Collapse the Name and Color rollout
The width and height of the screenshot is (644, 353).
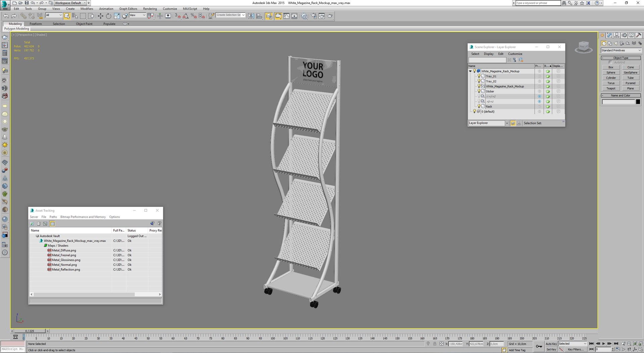pos(621,96)
